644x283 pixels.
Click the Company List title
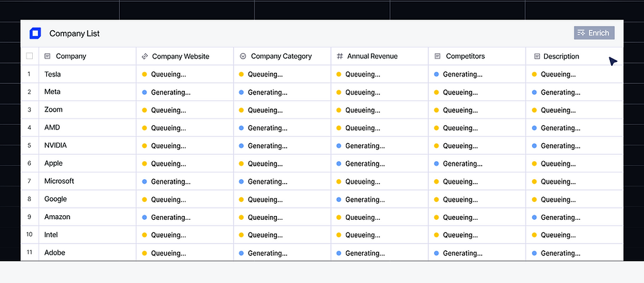click(74, 34)
